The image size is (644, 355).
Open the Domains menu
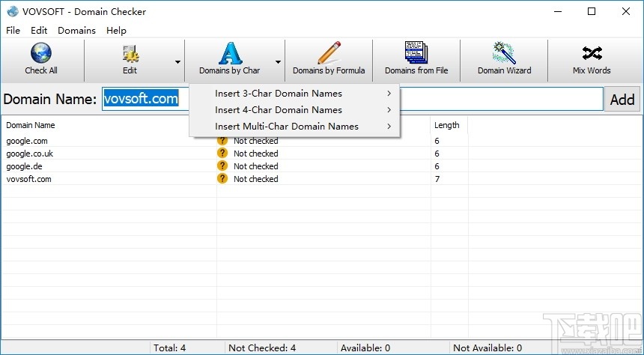77,31
